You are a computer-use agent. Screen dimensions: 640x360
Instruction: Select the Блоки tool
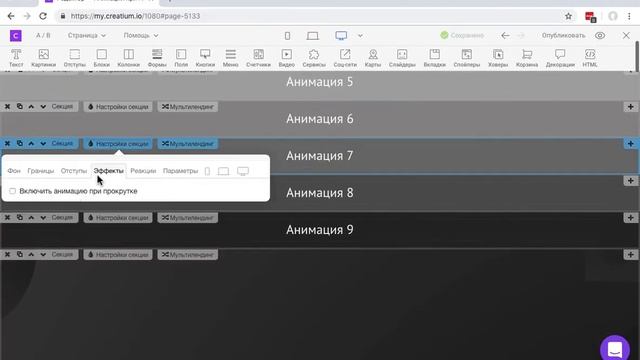(x=102, y=58)
